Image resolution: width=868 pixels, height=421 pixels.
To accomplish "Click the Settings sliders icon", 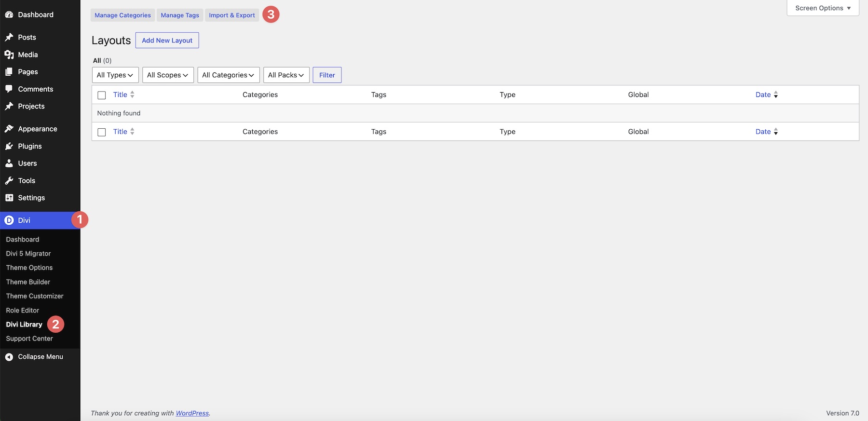I will point(9,198).
